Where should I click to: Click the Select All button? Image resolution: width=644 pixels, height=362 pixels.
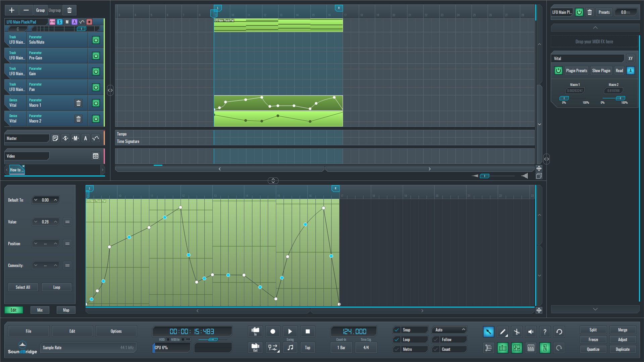coord(23,287)
